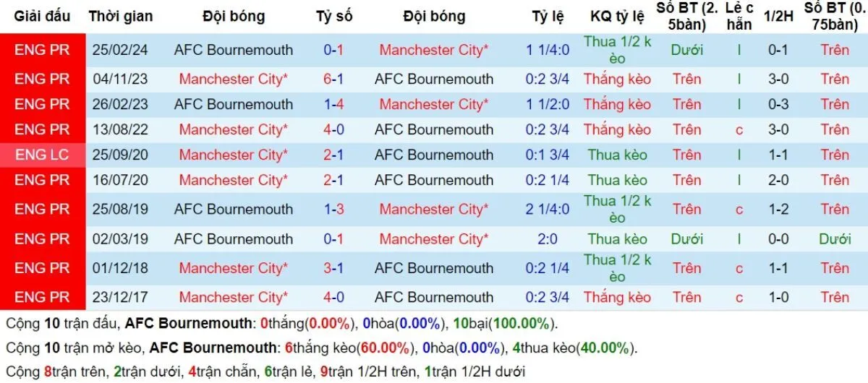
Task: Select AFC Bournemouth in the 23/12/17 row
Action: 434,297
